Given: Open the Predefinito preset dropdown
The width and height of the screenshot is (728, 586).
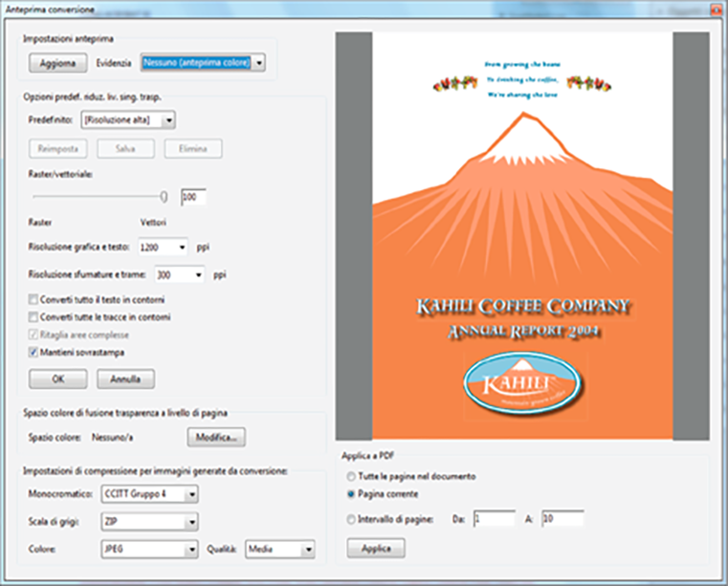Looking at the screenshot, I should click(x=128, y=120).
